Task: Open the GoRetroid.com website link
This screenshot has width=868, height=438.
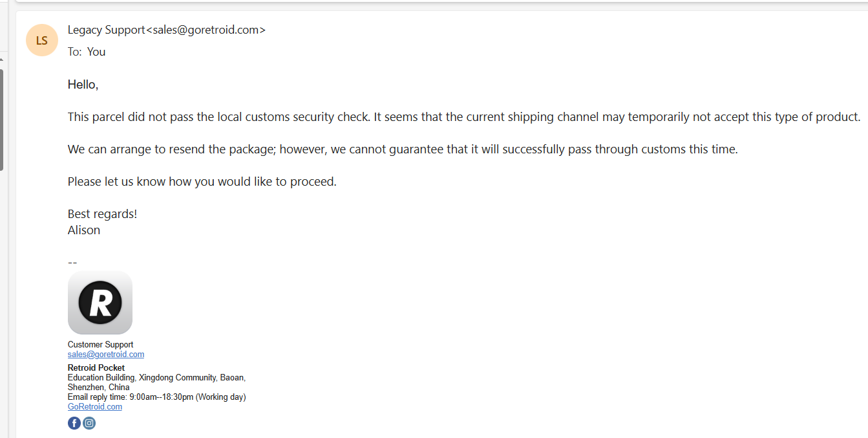Action: pyautogui.click(x=95, y=407)
